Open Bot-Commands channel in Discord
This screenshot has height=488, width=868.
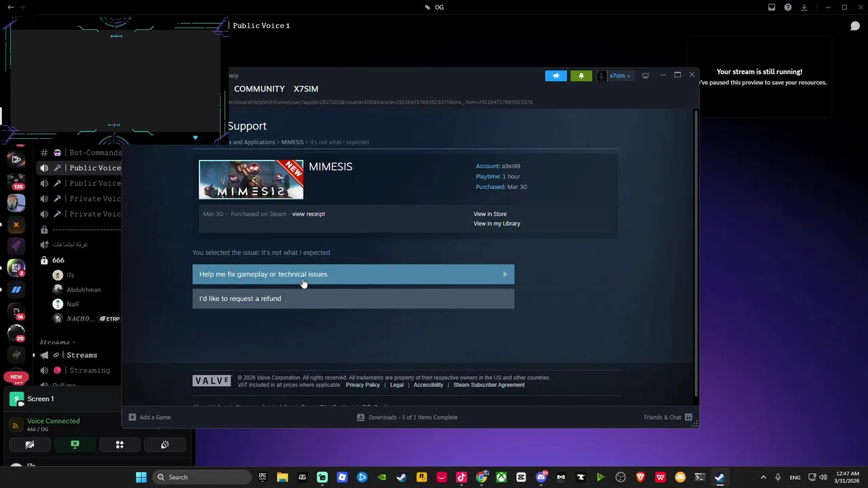[80, 152]
